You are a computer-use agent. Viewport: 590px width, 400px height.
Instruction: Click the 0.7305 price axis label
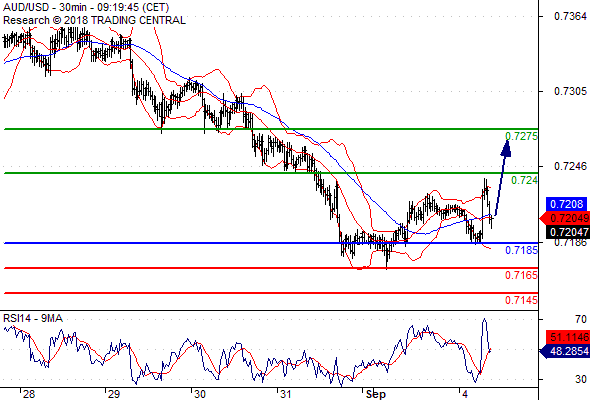pos(570,91)
